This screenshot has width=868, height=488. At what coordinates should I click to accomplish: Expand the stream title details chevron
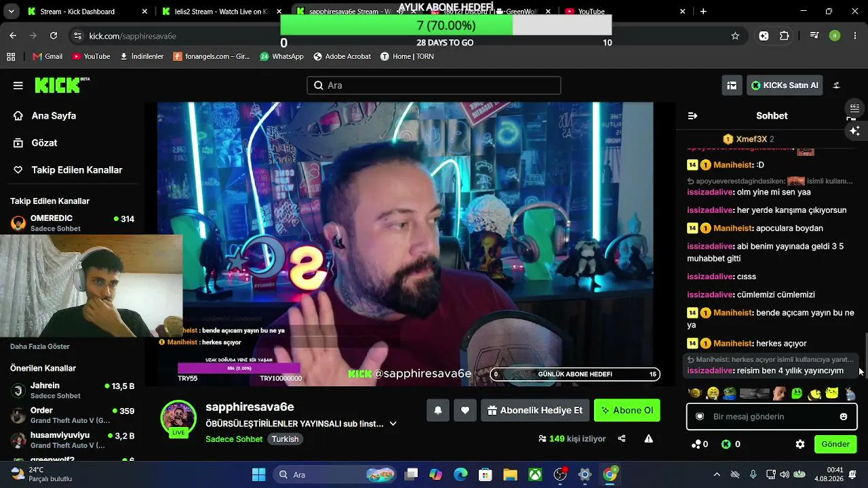tap(393, 424)
